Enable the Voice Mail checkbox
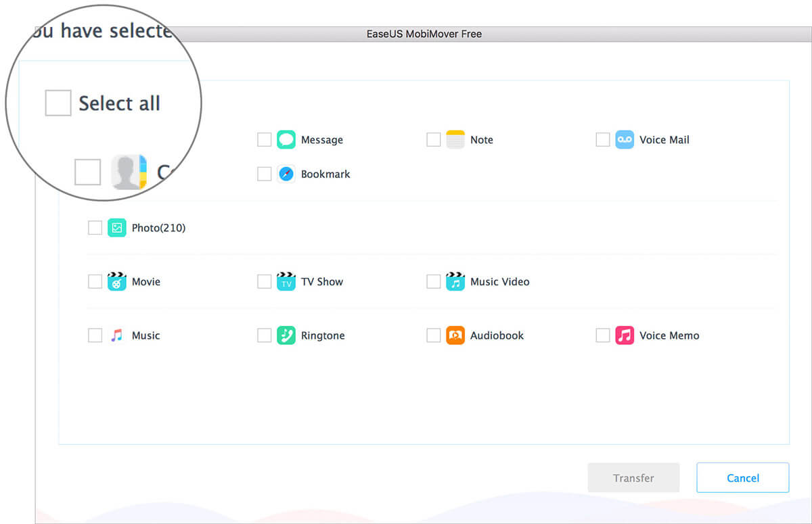 tap(602, 140)
